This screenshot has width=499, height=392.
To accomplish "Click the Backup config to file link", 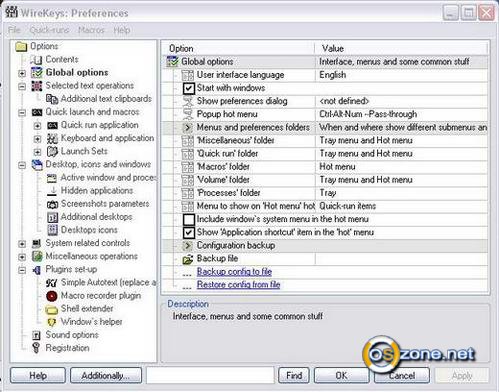I will (234, 272).
